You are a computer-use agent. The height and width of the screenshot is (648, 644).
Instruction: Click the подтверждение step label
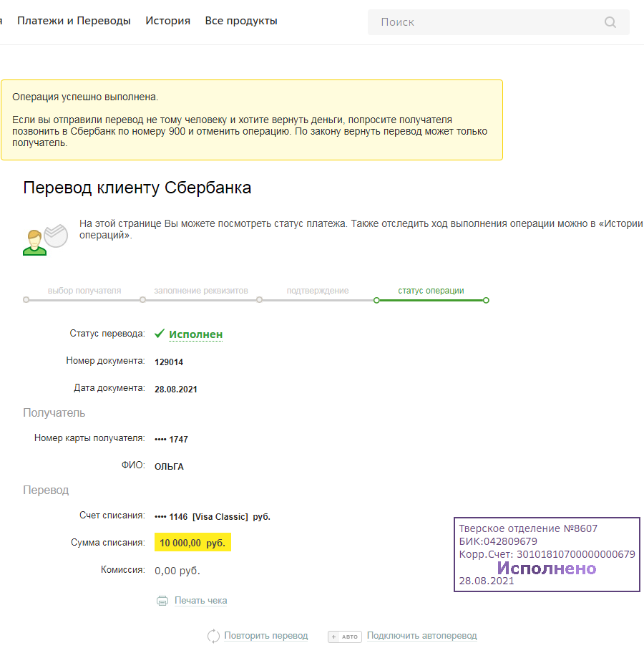(318, 291)
